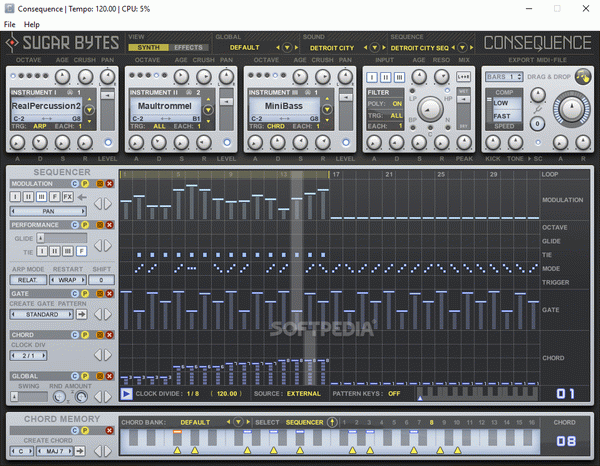Paste into MODULATION with P icon
This screenshot has width=600, height=466.
[85, 184]
